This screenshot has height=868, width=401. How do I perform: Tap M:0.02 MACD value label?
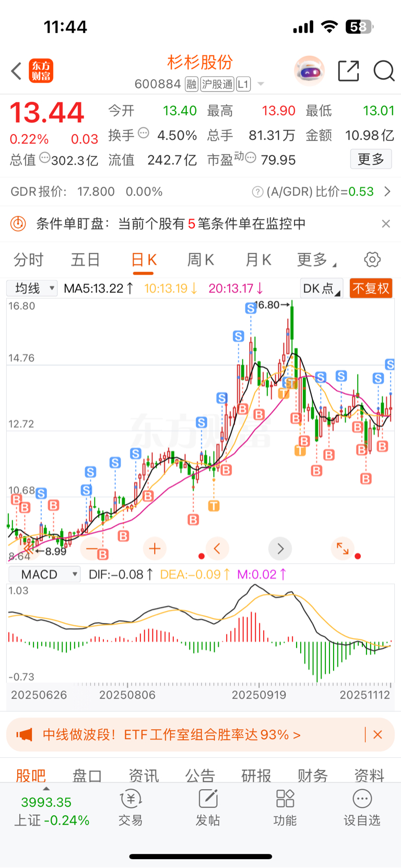coord(262,575)
